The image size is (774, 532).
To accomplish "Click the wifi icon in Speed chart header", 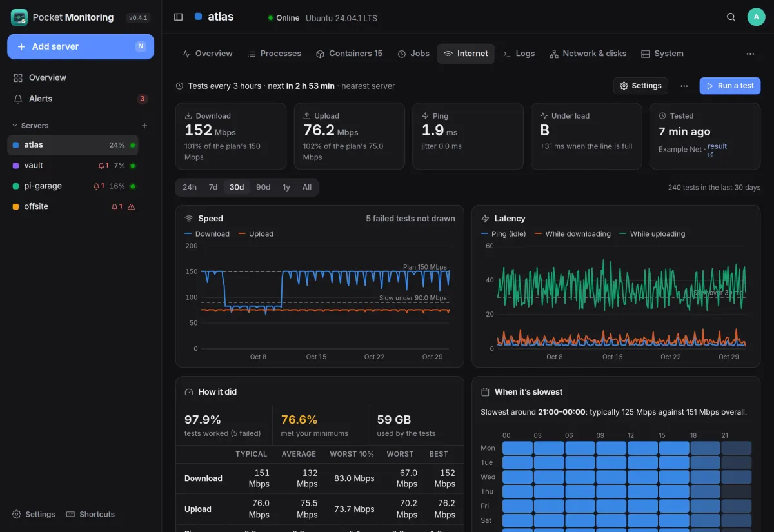I will 189,219.
